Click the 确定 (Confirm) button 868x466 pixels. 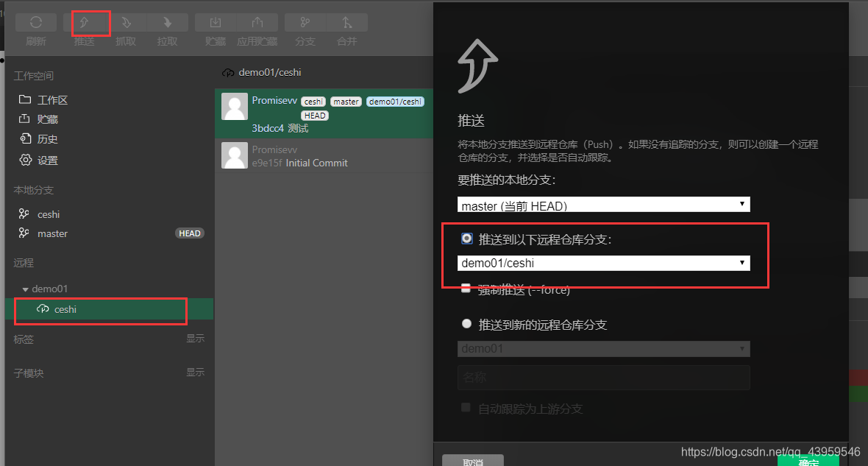(808, 462)
